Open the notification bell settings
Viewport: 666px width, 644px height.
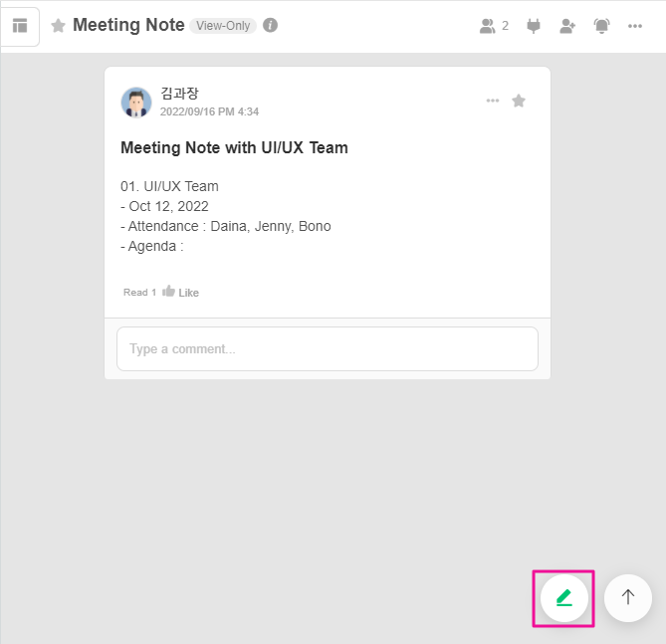pos(601,26)
